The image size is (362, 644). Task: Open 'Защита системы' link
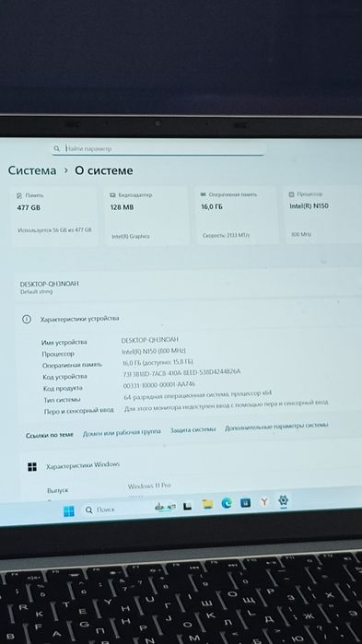tap(193, 430)
